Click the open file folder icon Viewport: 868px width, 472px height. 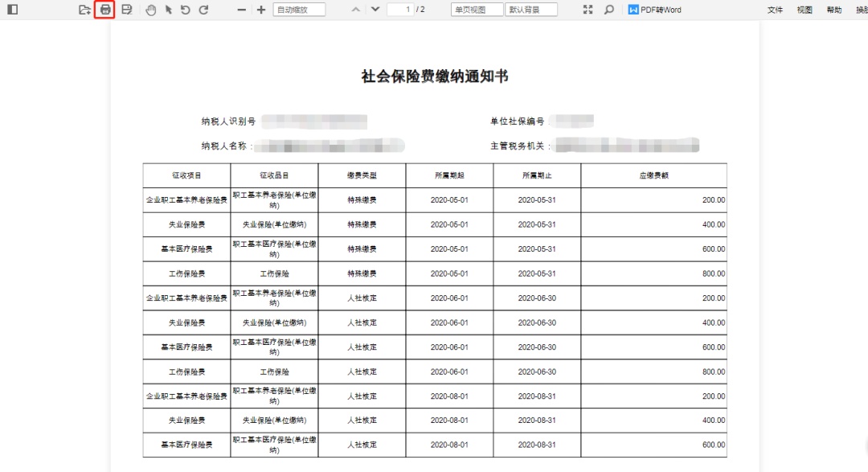[84, 10]
